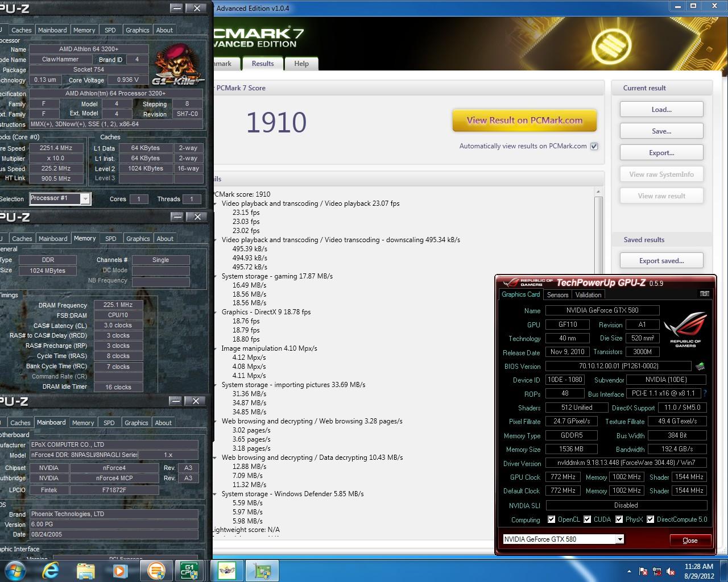Screen dimensions: 728x582
Task: Open About tab in bottom CPU-Z window
Action: [x=163, y=423]
